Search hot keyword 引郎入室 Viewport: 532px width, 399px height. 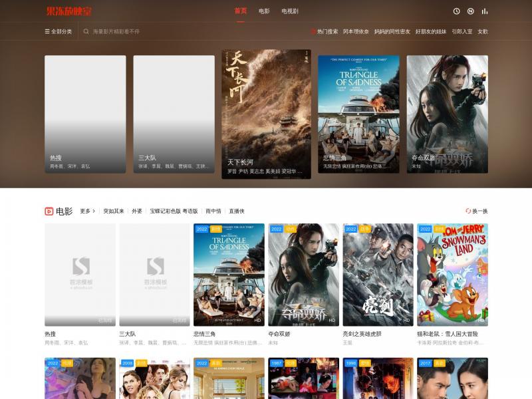462,31
